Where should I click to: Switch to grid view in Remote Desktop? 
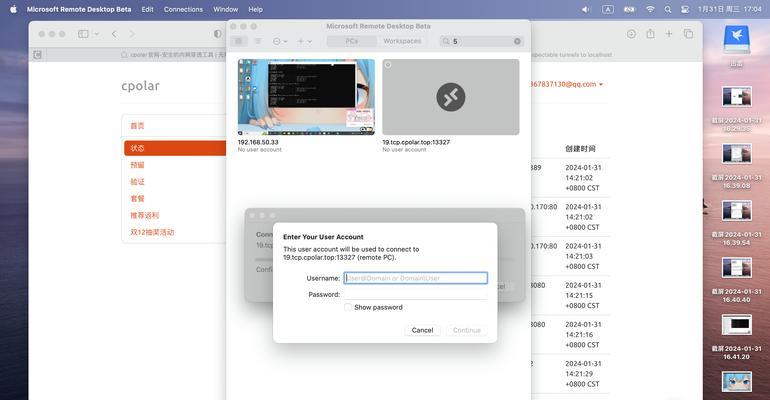click(x=239, y=41)
